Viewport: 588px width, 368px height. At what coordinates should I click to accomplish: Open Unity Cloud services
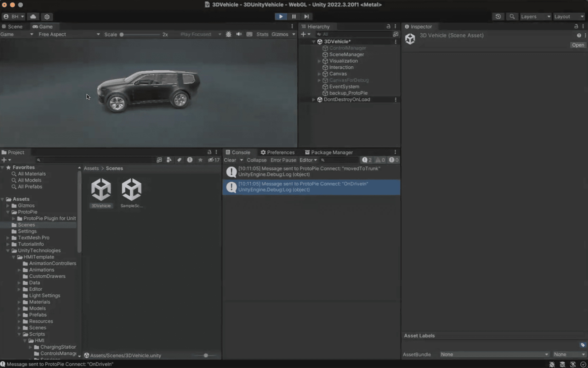tap(33, 17)
